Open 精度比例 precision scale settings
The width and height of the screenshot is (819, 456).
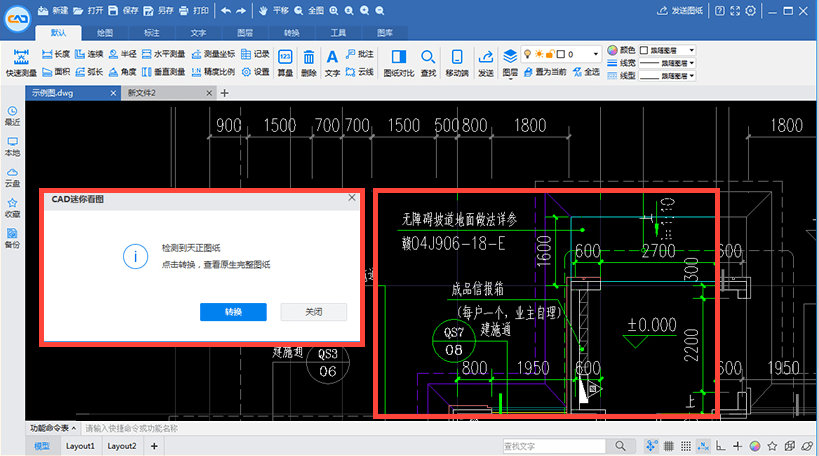pos(213,72)
